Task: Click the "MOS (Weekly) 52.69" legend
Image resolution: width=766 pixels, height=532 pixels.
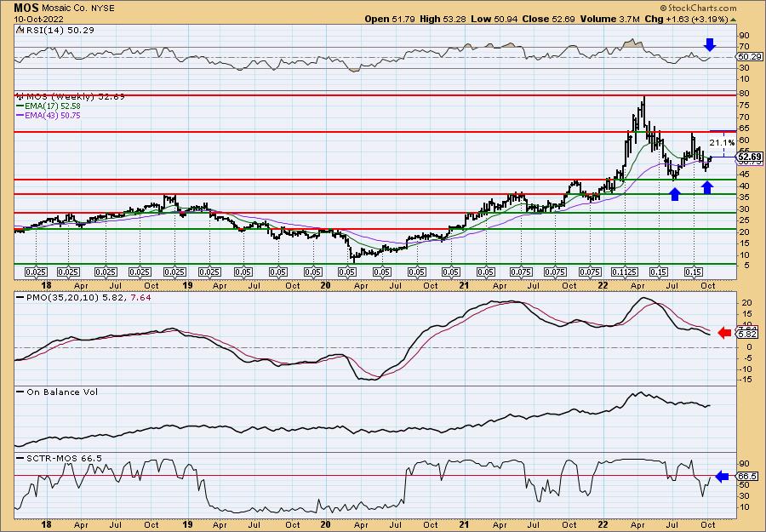Action: (x=71, y=97)
